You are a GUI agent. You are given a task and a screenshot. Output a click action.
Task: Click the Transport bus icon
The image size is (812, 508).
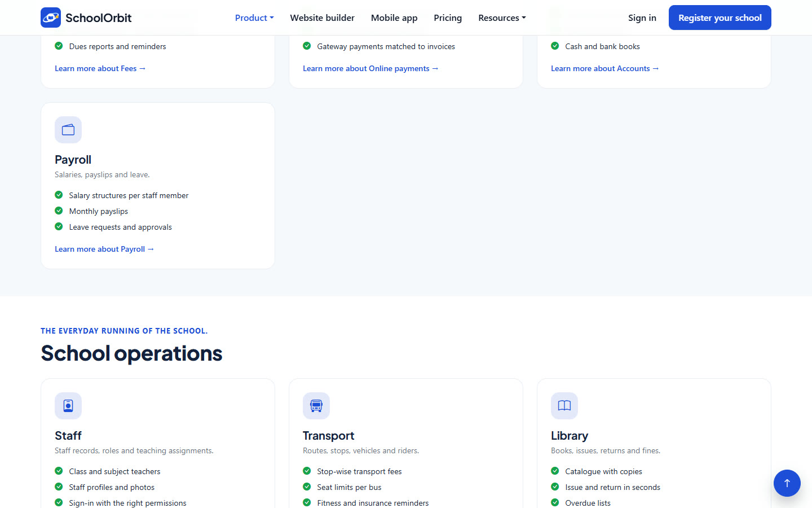(x=316, y=406)
